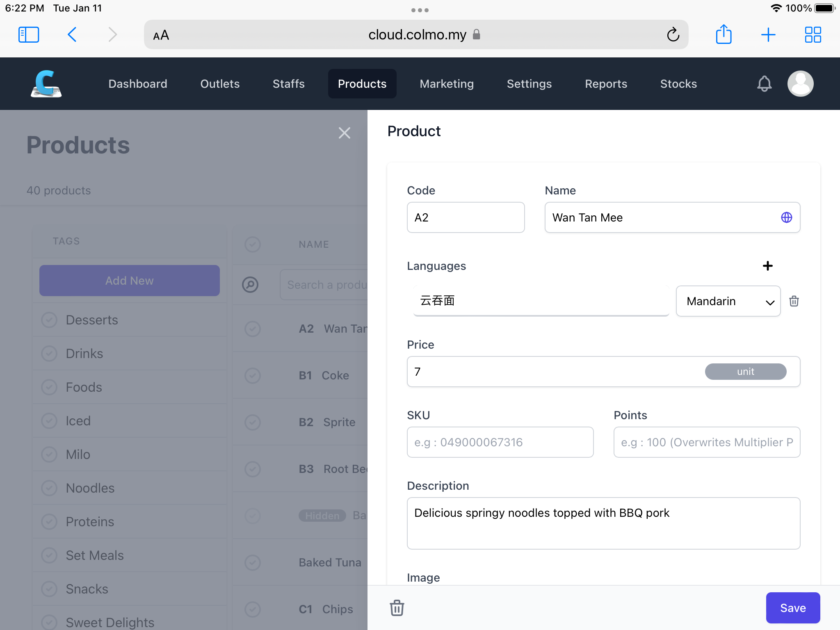This screenshot has width=840, height=630.
Task: Save the Wan Tan Mee product
Action: click(792, 608)
